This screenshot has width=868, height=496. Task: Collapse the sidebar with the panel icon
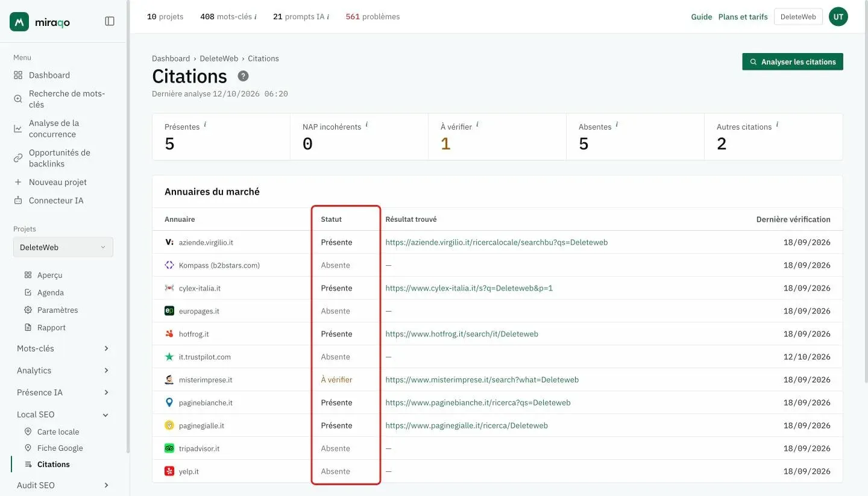(x=110, y=21)
